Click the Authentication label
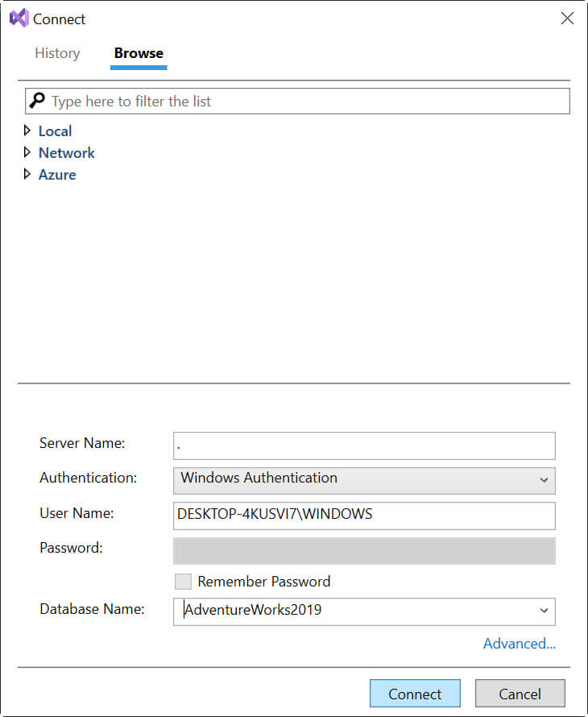588x717 pixels. [x=89, y=478]
